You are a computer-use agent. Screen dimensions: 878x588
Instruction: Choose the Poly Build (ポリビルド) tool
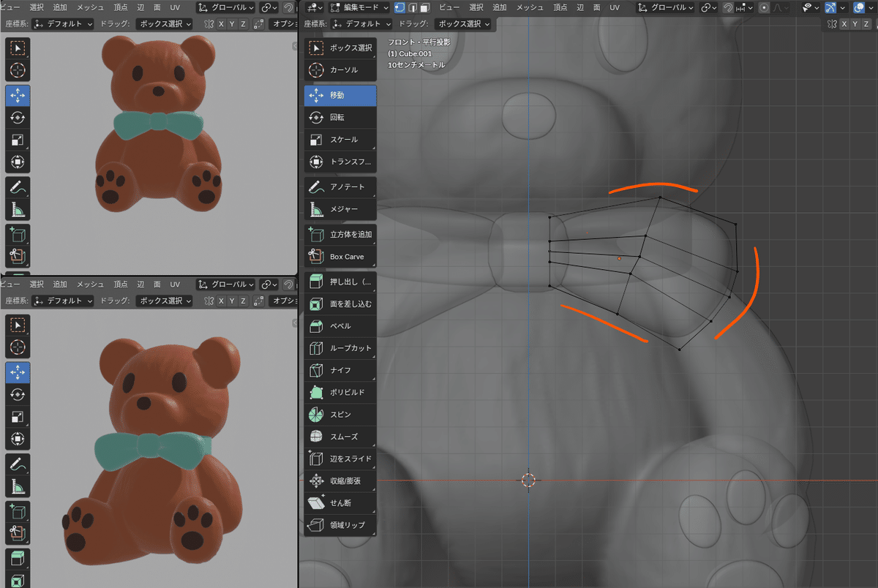point(340,392)
